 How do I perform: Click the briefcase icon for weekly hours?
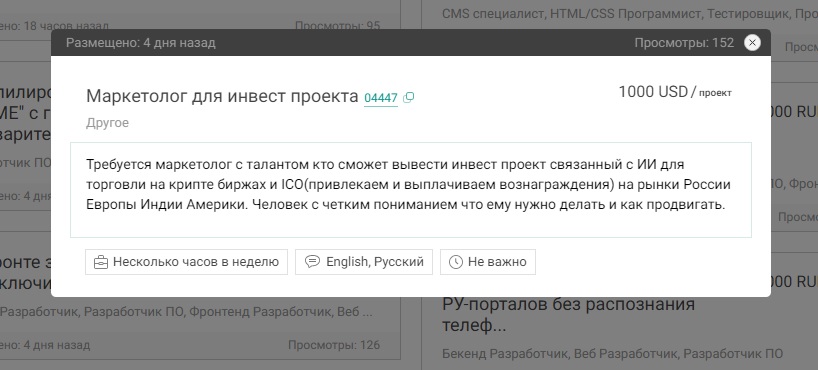[100, 262]
